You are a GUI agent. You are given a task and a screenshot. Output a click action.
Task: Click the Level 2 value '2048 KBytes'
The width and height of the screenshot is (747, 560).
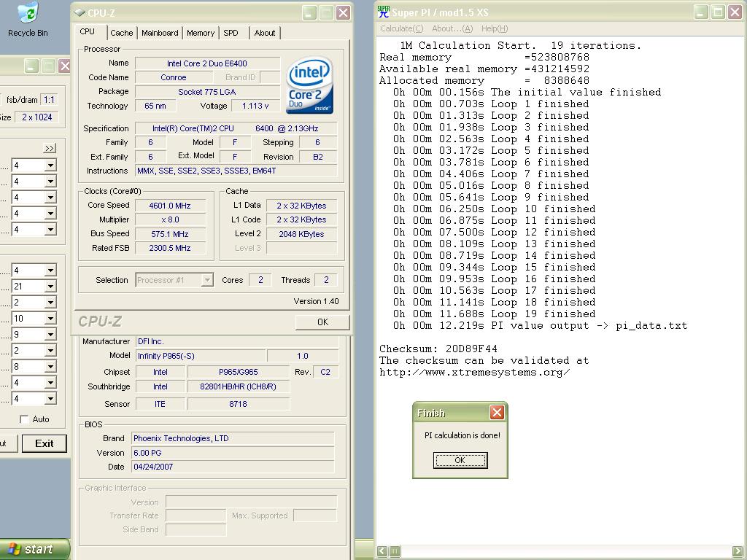click(301, 234)
